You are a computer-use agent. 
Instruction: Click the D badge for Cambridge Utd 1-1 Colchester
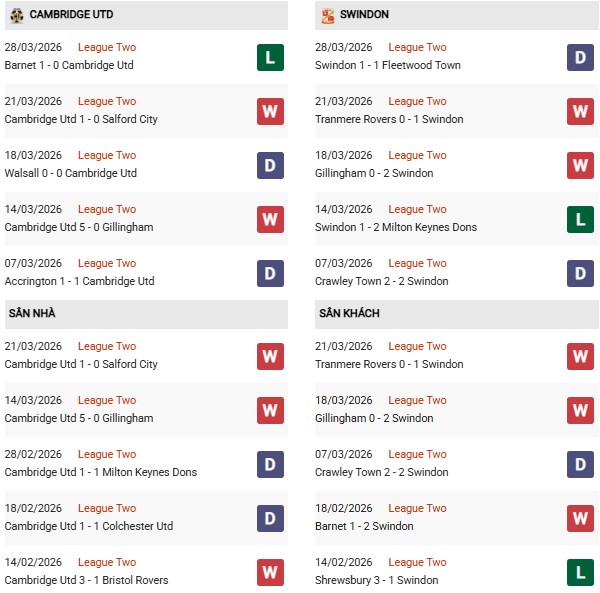[270, 518]
